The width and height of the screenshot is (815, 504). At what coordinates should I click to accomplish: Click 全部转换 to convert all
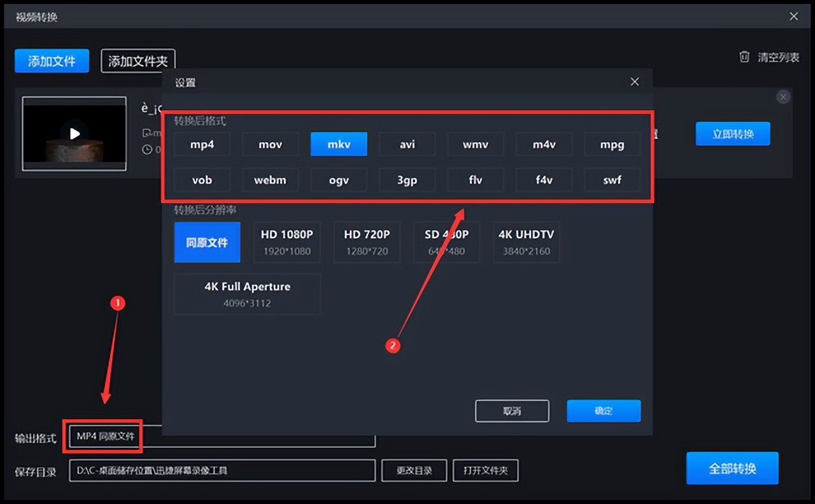point(732,468)
